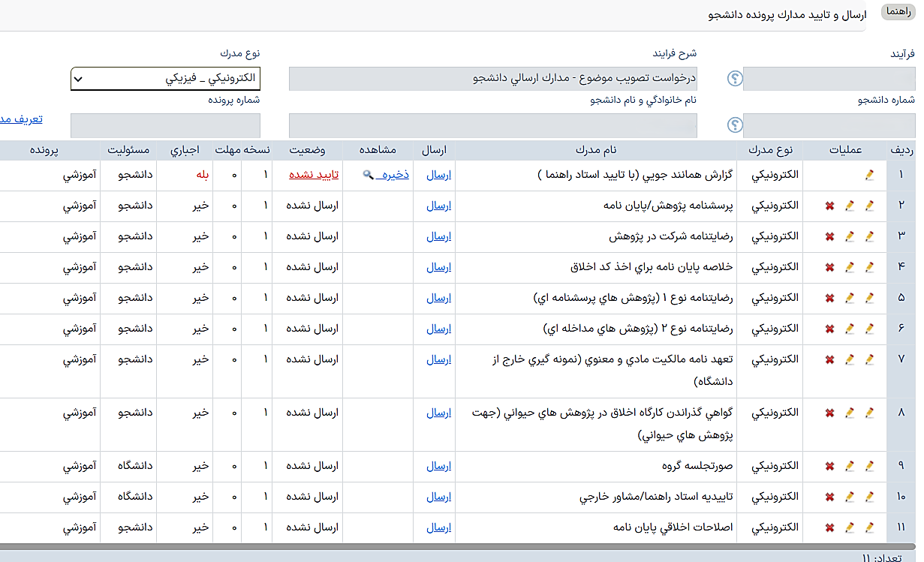Click the وضعيت column header
This screenshot has width=924, height=562.
[307, 150]
